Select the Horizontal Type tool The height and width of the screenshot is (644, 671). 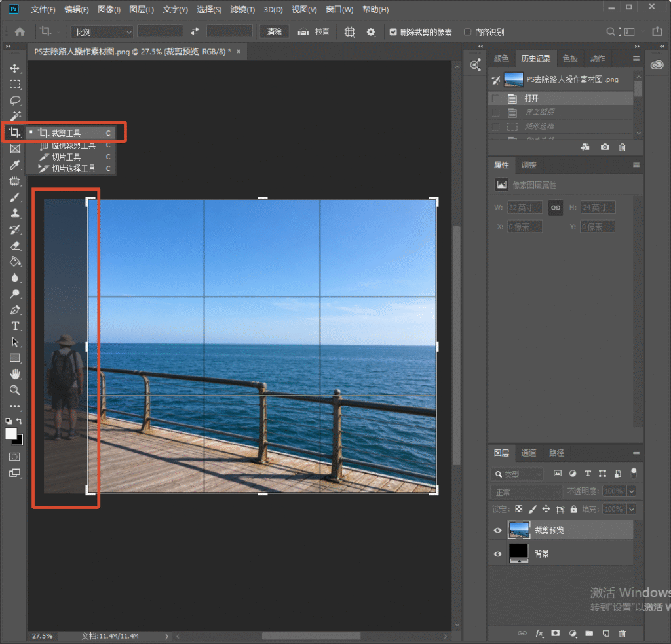[15, 326]
